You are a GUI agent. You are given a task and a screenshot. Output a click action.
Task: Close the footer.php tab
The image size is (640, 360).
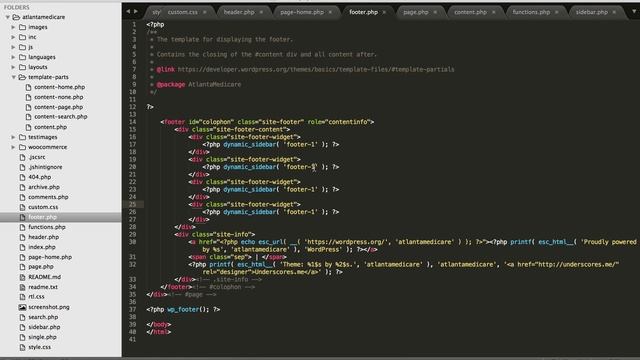coord(384,12)
